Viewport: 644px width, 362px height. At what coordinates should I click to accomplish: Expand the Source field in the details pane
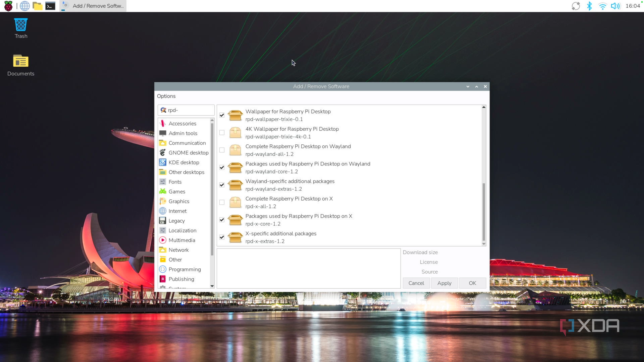click(429, 271)
